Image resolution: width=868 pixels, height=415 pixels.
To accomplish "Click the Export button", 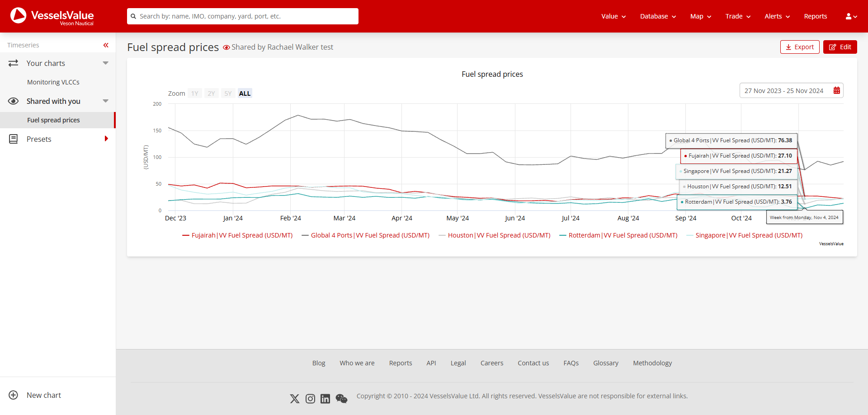I will point(799,47).
